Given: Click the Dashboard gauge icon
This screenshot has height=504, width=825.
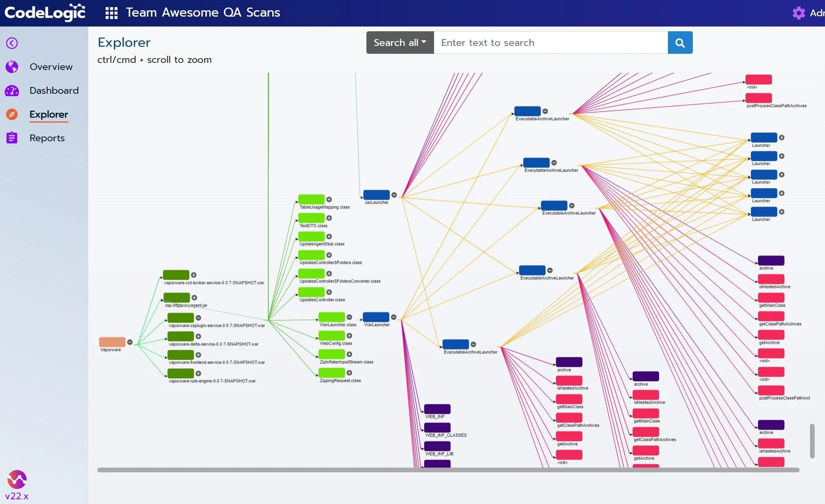Looking at the screenshot, I should pos(12,91).
